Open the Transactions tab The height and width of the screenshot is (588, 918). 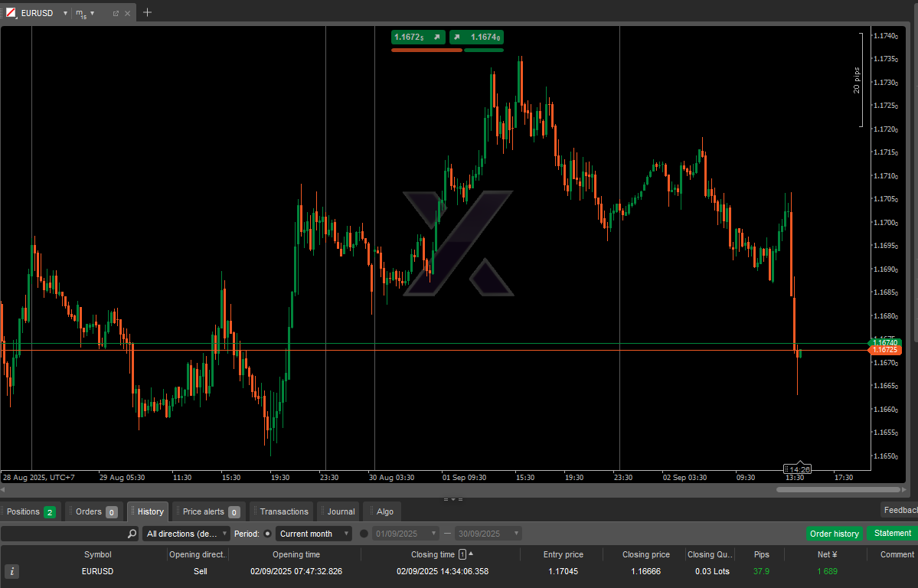point(283,511)
